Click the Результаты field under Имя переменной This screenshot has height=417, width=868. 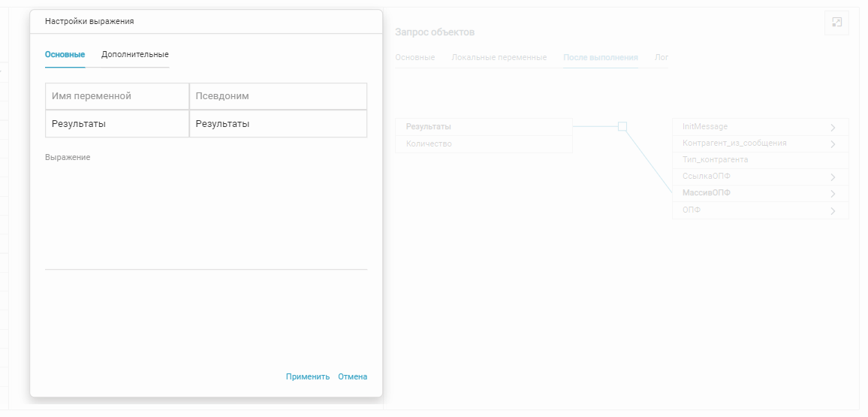point(117,124)
